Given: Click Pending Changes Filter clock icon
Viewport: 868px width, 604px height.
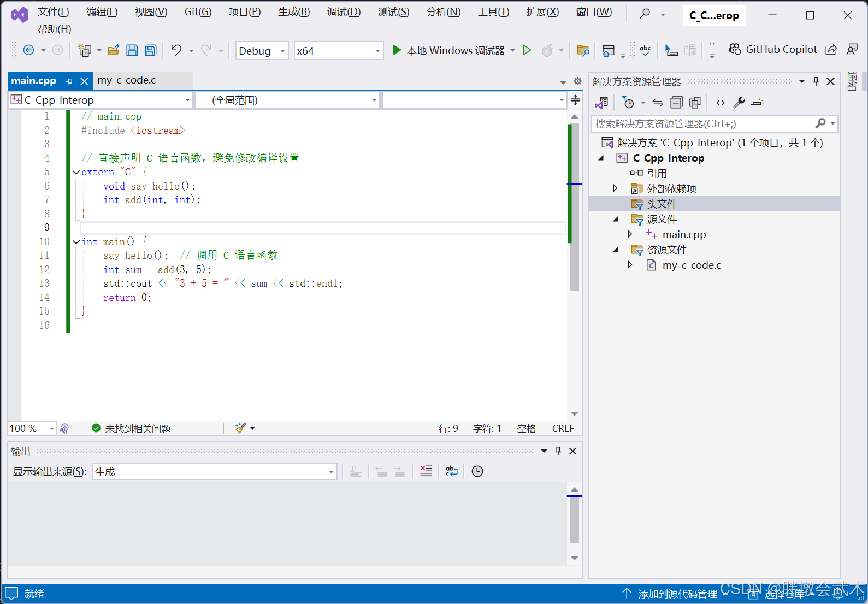Looking at the screenshot, I should 629,103.
